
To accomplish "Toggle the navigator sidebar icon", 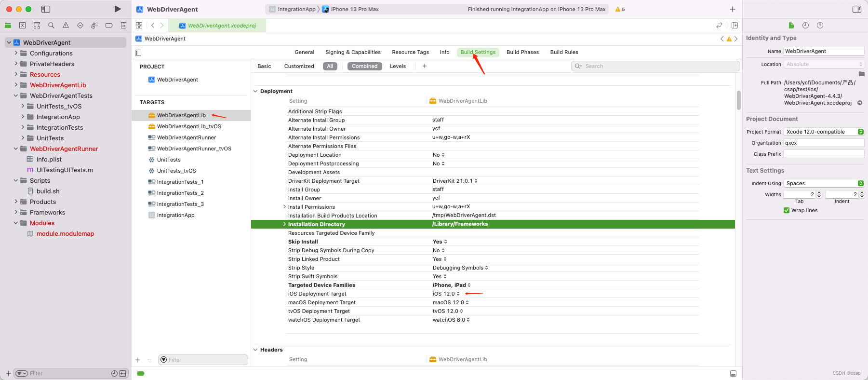I will point(46,9).
